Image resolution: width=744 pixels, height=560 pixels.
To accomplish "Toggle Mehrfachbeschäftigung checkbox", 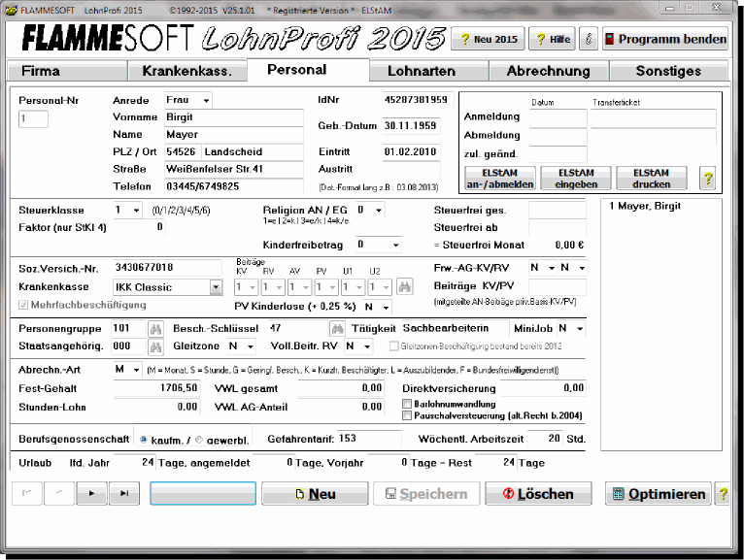I will 22,305.
